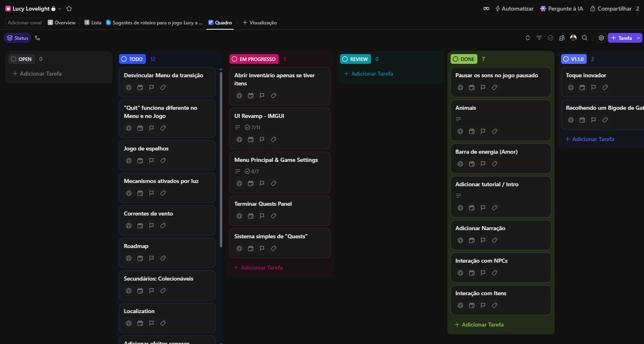The image size is (644, 344).
Task: Open the Adicionar tutorial / Intro card
Action: coord(501,197)
